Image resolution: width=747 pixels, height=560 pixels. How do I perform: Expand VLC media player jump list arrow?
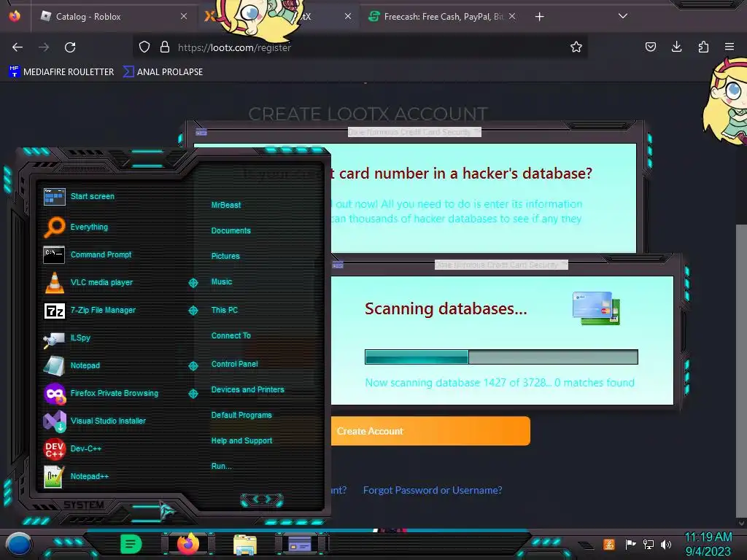[x=193, y=283]
